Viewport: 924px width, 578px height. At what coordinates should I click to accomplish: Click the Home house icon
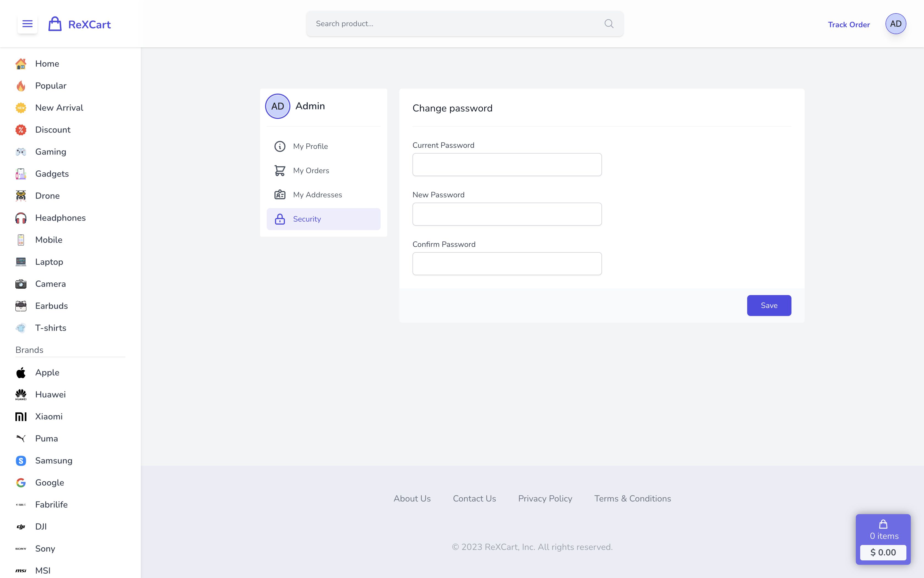click(21, 64)
